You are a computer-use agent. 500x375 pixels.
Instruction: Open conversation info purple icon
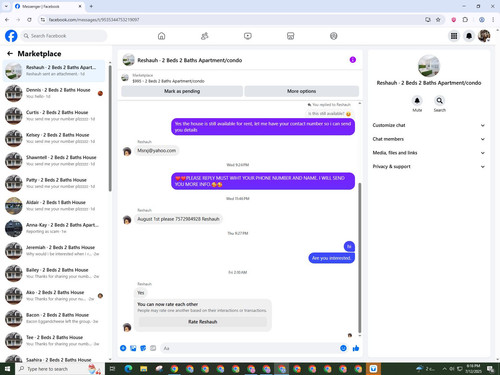pyautogui.click(x=353, y=60)
